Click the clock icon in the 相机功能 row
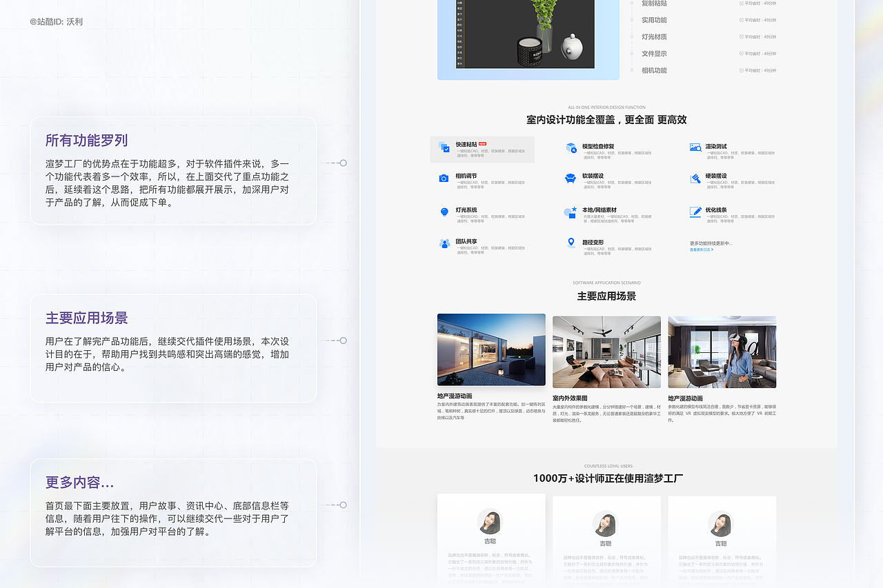 click(742, 70)
